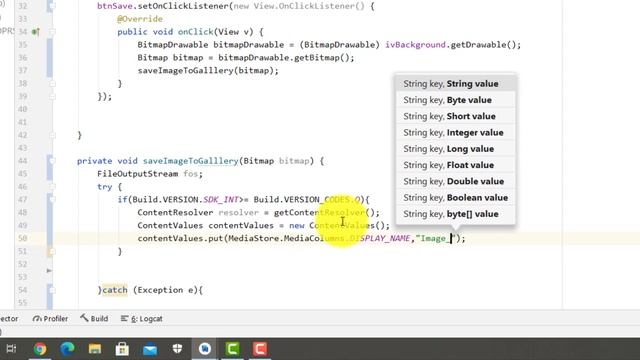This screenshot has height=360, width=640.
Task: Click the fold end marker on line 51
Action: coord(52,251)
